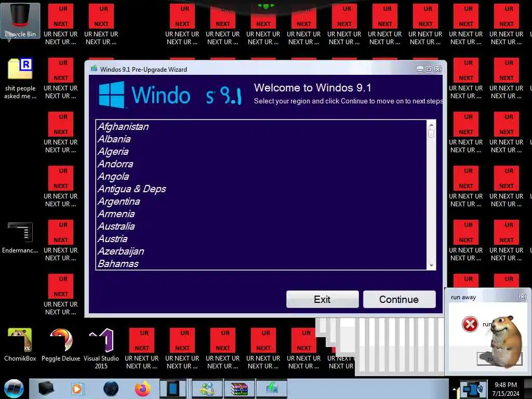
Task: Select Angola as the region
Action: click(x=261, y=177)
